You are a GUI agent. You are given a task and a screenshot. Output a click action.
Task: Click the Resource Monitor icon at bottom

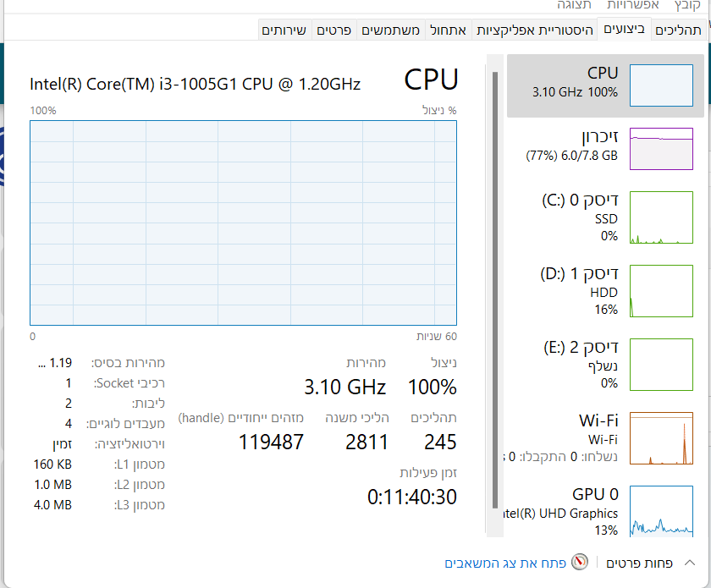click(x=580, y=563)
